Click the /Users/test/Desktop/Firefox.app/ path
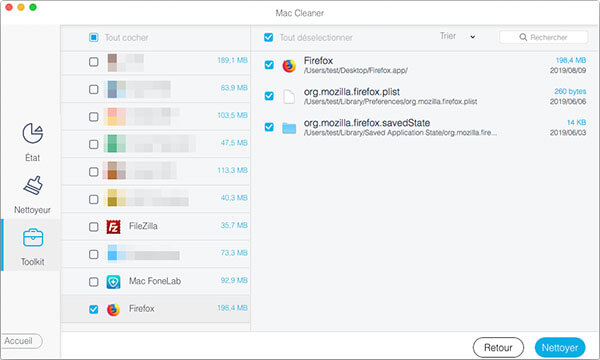This screenshot has height=360, width=600. pos(355,70)
